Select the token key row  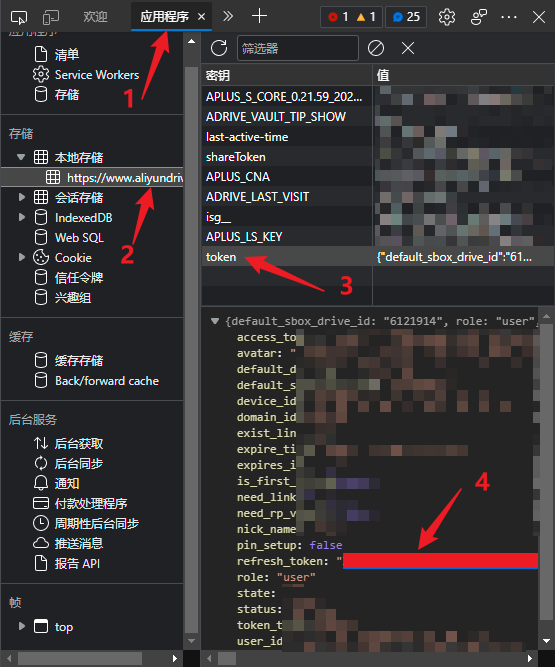[378, 257]
